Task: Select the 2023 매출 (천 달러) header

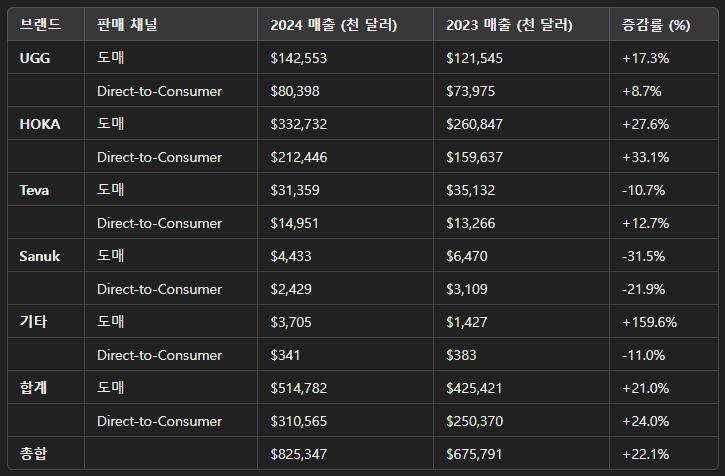Action: coord(509,25)
